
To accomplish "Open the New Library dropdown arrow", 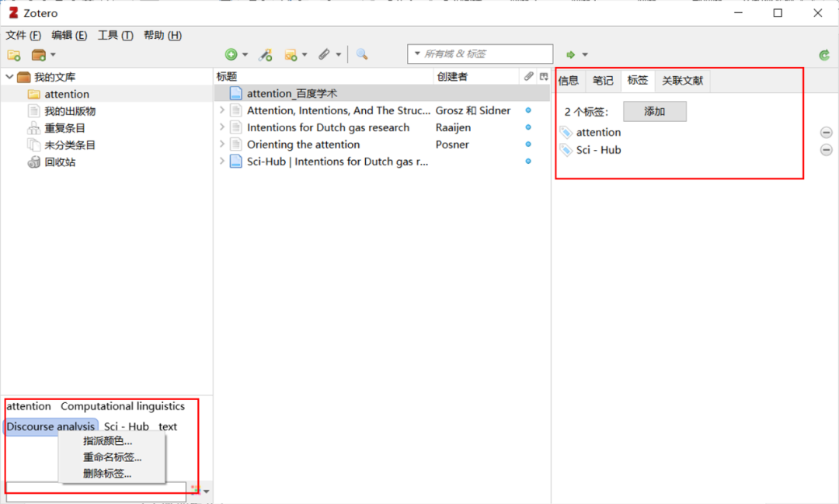I will coord(53,54).
